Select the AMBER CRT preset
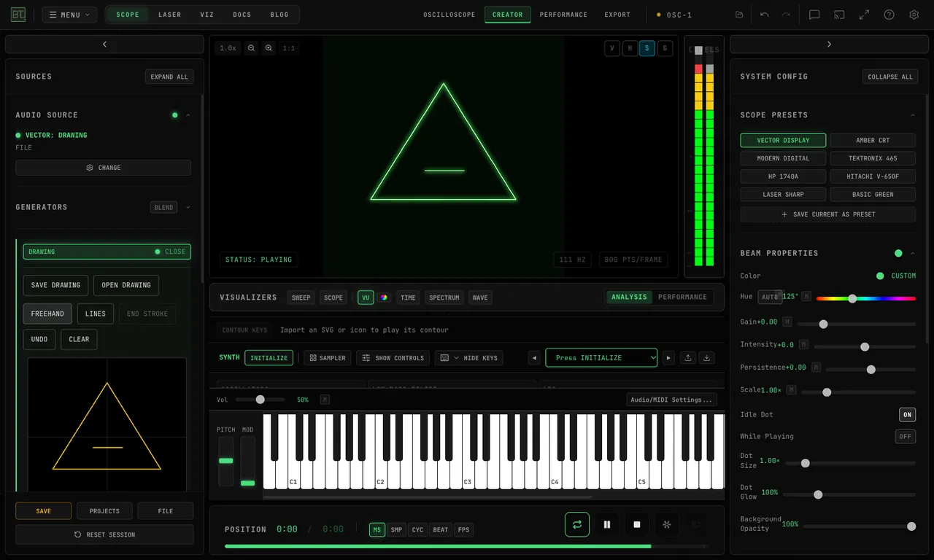This screenshot has width=934, height=560. tap(873, 140)
